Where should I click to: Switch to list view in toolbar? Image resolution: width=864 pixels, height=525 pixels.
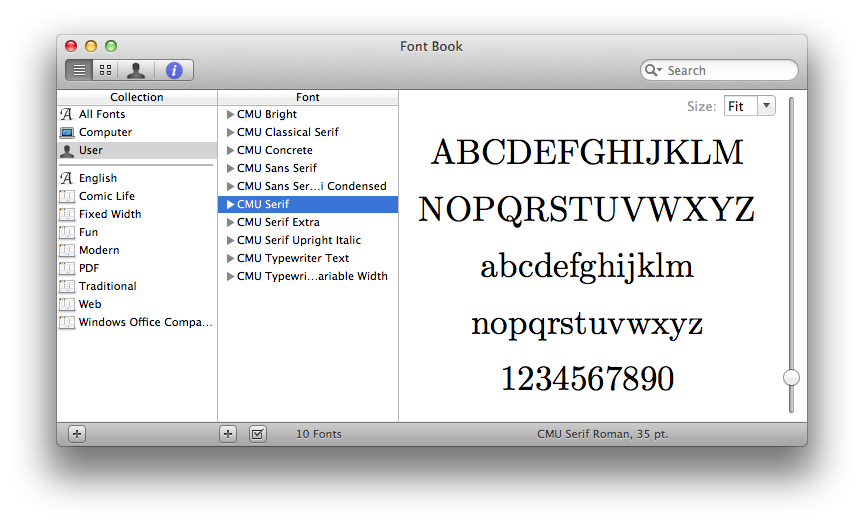pyautogui.click(x=79, y=71)
